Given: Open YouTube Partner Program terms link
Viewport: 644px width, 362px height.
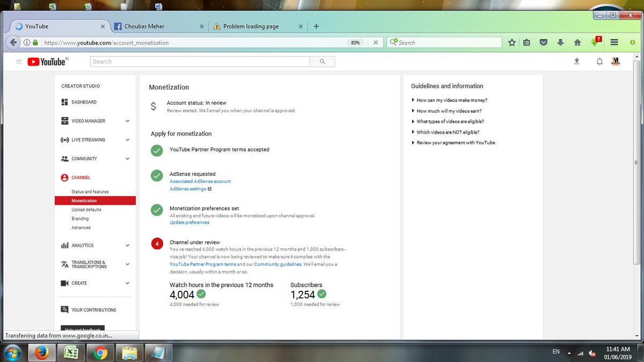Looking at the screenshot, I should click(x=203, y=264).
